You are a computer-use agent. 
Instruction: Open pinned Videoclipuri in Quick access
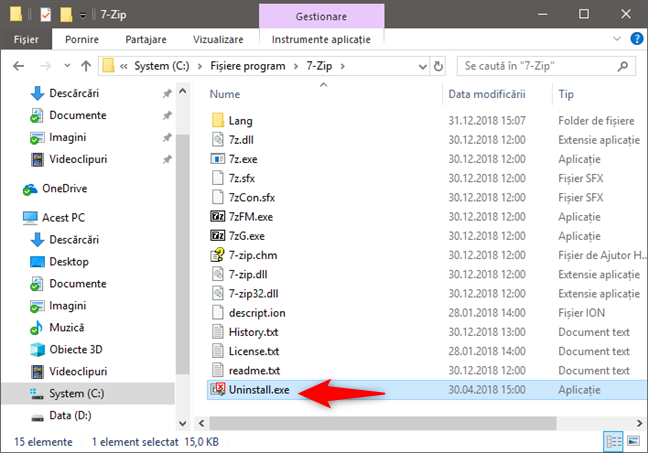click(78, 159)
